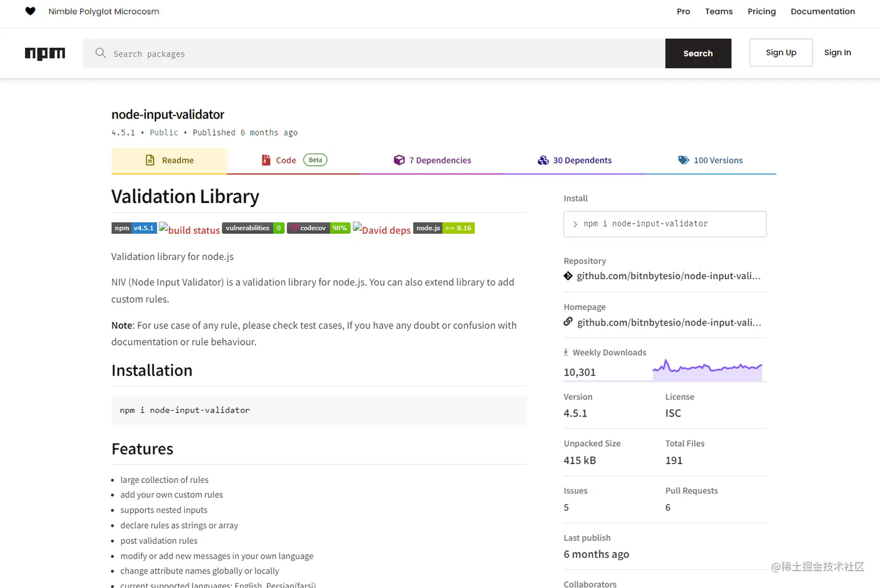The image size is (880, 588).
Task: Open the 30 Dependents tab
Action: pos(574,161)
